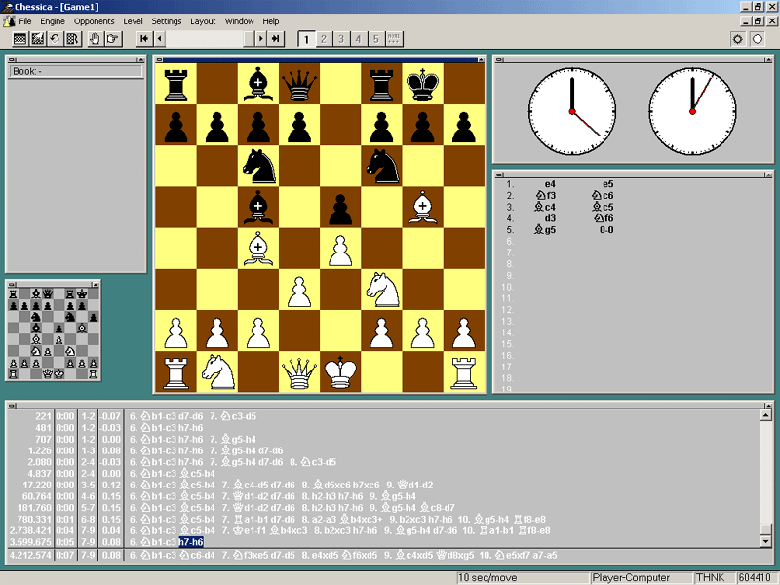
Task: Select the white bishop on c4
Action: click(258, 248)
